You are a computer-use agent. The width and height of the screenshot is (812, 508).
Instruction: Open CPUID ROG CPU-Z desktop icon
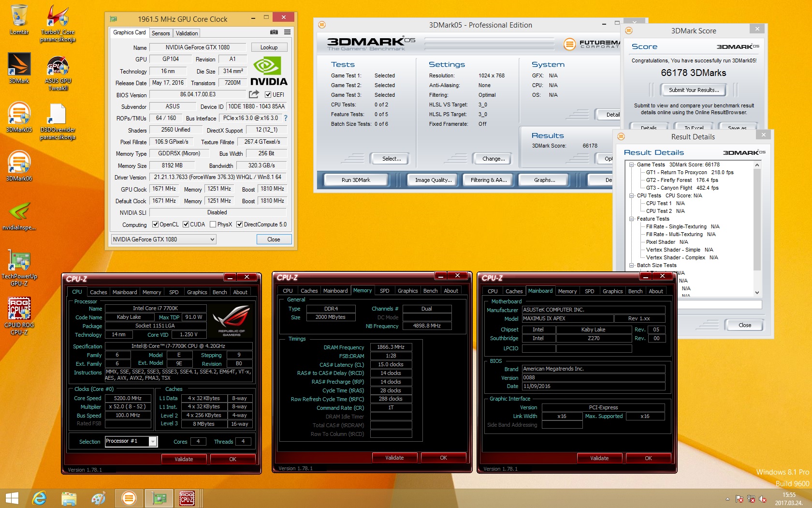(x=19, y=316)
